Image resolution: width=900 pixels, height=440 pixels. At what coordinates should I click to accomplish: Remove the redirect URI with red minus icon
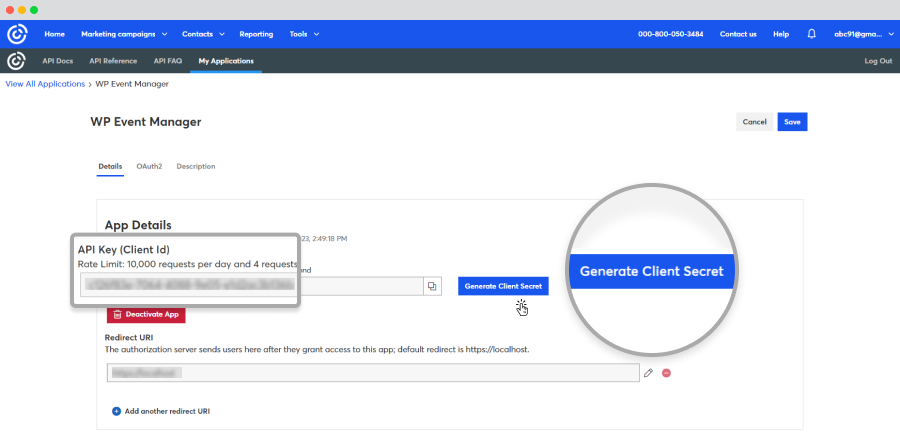click(x=666, y=373)
